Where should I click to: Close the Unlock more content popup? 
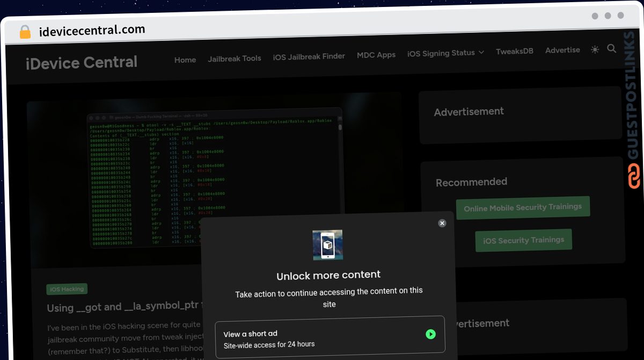click(x=442, y=223)
